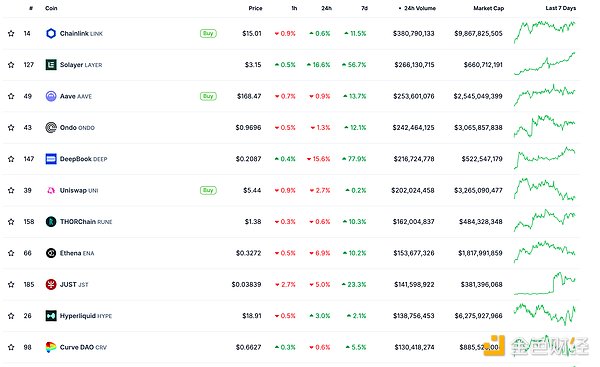
Task: Sort by Market Cap column header
Action: pyautogui.click(x=489, y=8)
